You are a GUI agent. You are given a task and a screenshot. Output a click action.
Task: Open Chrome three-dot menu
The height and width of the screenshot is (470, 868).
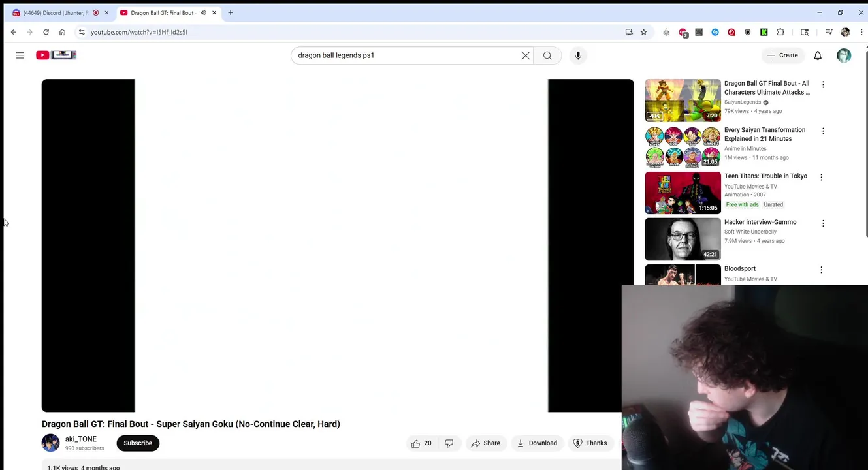pyautogui.click(x=861, y=32)
